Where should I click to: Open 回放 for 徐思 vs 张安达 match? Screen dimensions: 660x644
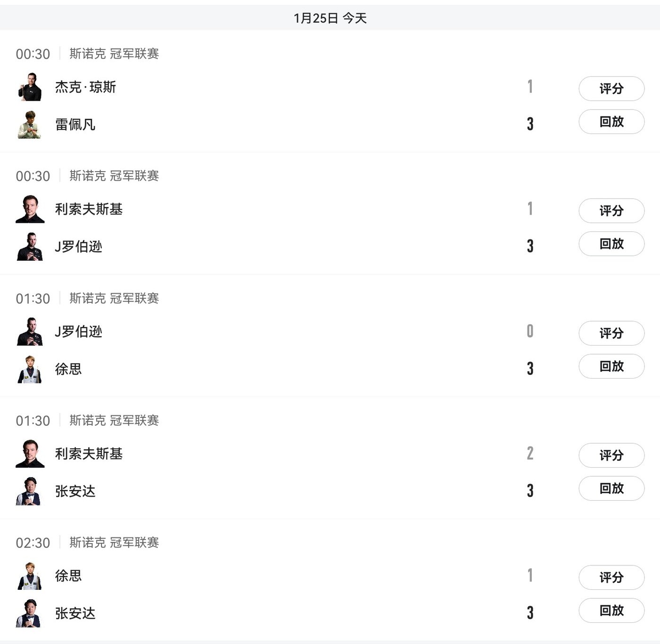point(611,611)
